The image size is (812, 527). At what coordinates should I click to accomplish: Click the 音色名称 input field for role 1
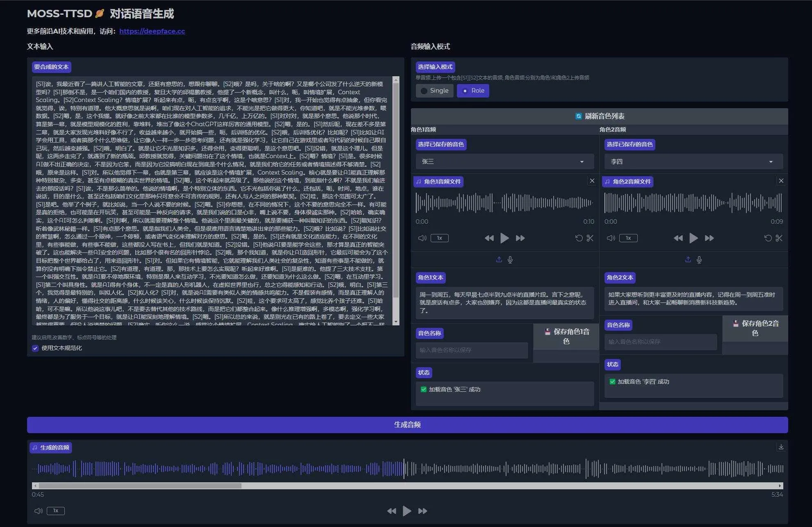[x=472, y=350]
